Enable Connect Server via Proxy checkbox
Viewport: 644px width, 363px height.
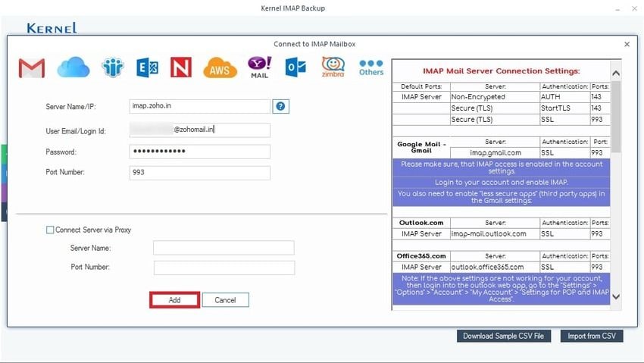click(x=50, y=230)
